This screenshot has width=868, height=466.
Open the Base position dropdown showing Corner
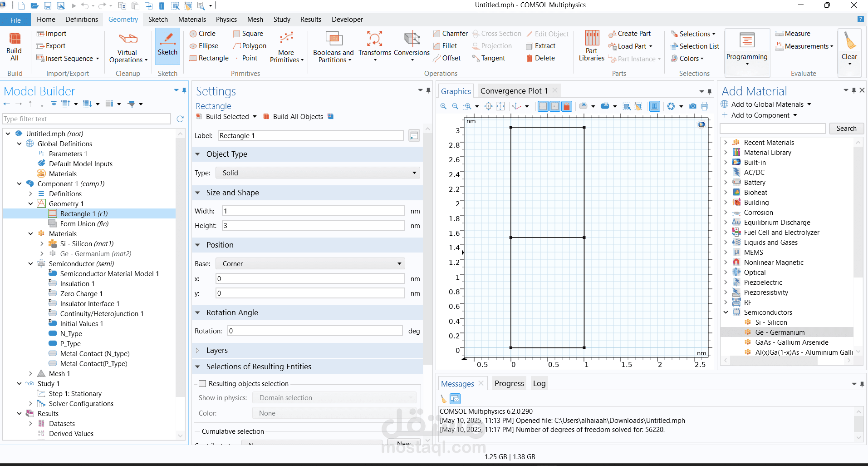[310, 264]
